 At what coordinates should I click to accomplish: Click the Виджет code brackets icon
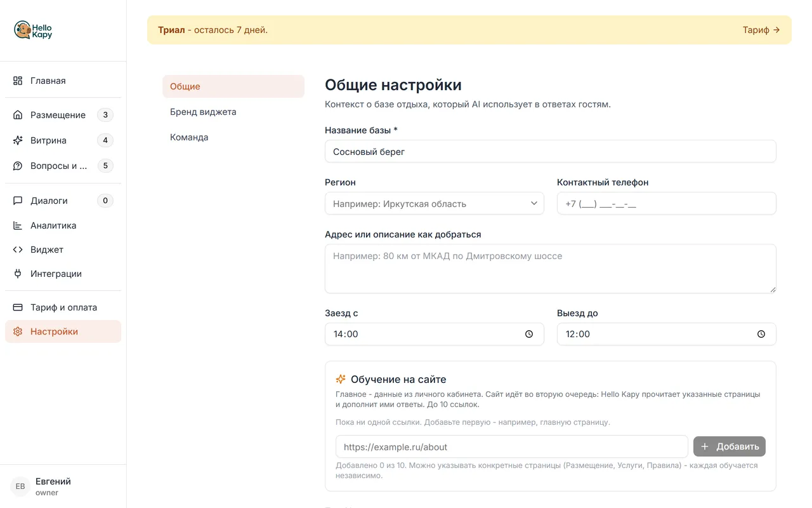coord(18,250)
